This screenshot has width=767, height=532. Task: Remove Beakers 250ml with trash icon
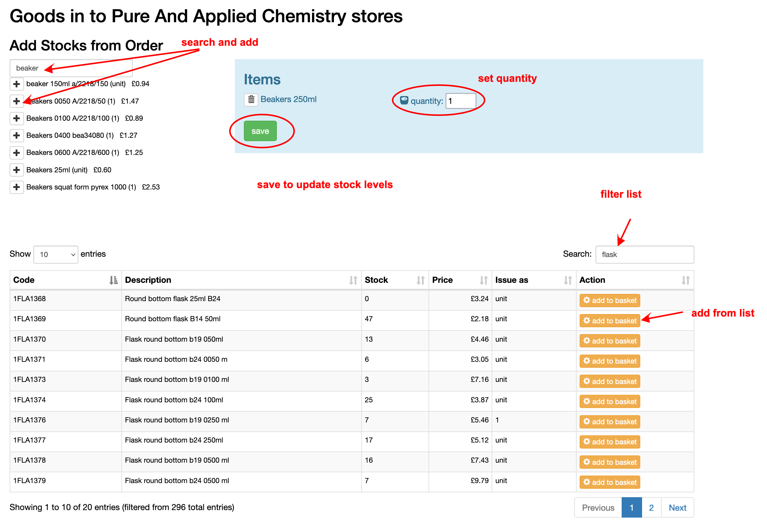pyautogui.click(x=251, y=99)
